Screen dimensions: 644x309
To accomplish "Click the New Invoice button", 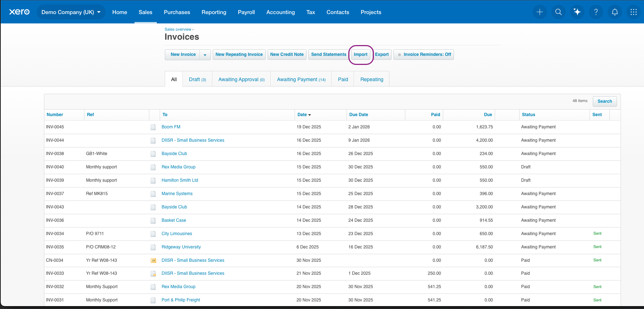I will (x=183, y=54).
